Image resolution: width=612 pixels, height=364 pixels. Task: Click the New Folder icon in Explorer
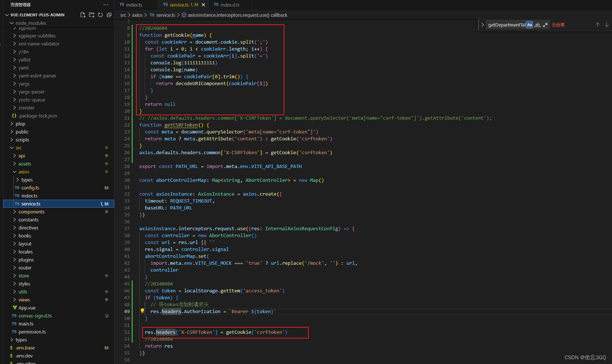click(92, 15)
